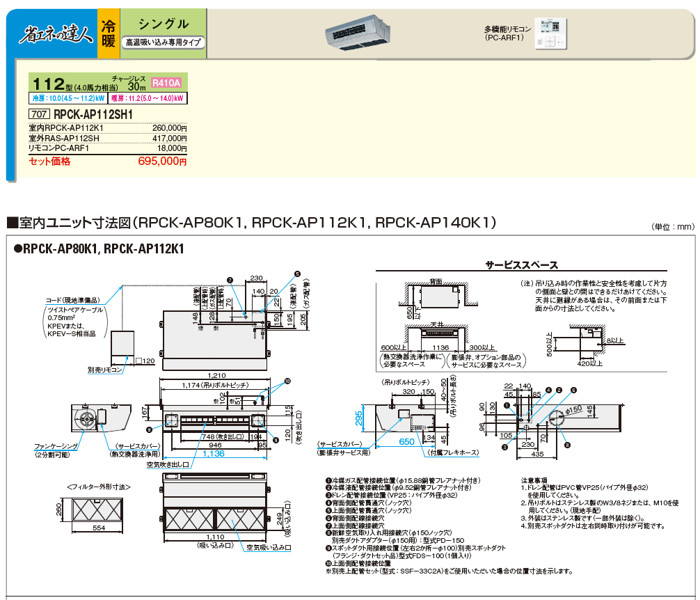Click legend item ❽新鮮空気取り入れ用接続穴
This screenshot has width=700, height=600.
point(389,533)
